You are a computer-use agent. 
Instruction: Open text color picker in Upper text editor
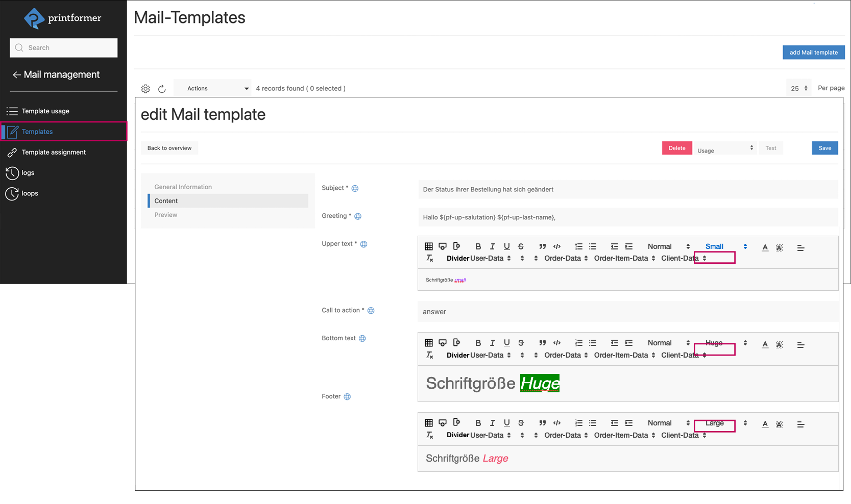point(765,247)
